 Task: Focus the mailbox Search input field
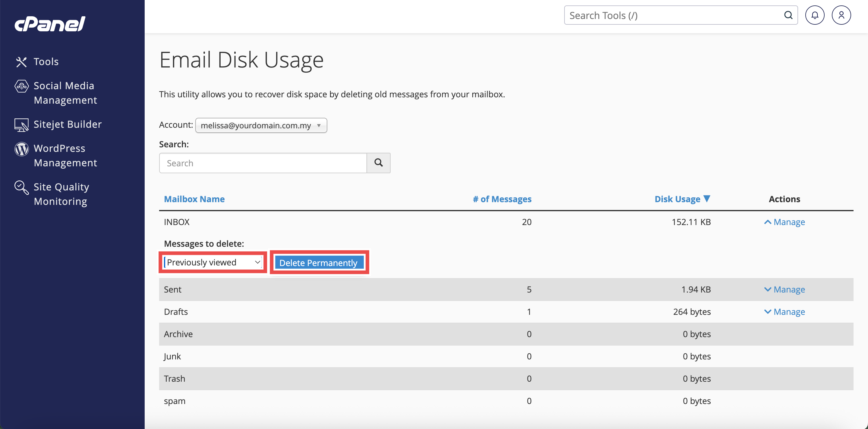(263, 163)
